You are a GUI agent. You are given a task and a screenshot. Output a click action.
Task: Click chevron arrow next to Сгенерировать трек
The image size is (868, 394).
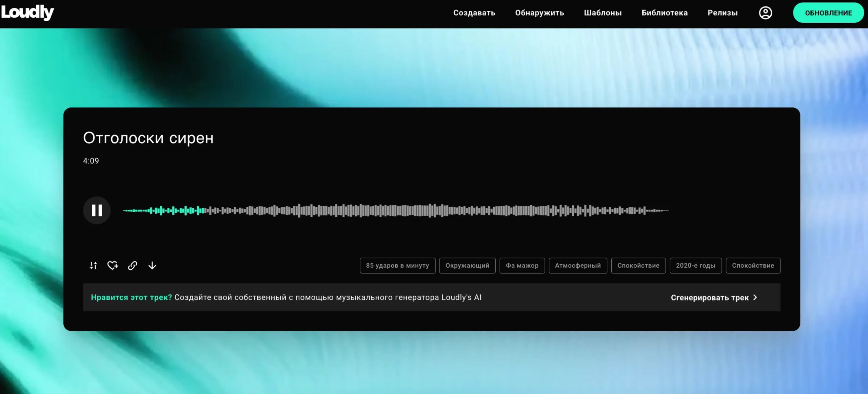755,297
